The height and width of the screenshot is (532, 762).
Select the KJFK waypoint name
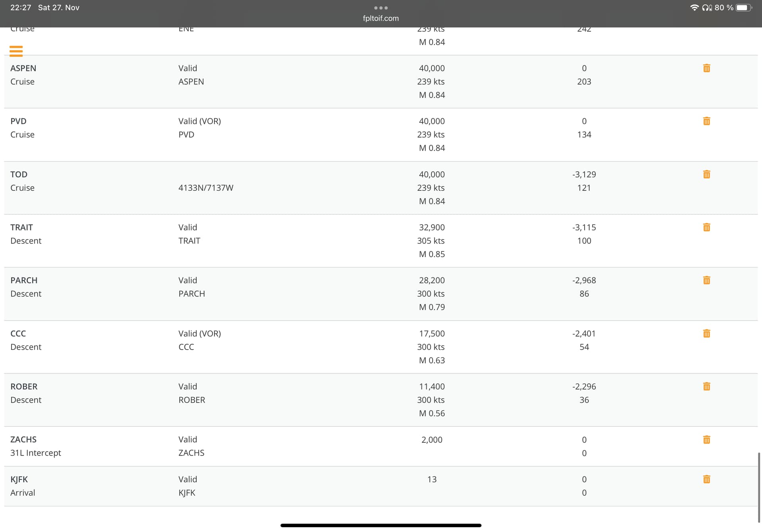19,479
